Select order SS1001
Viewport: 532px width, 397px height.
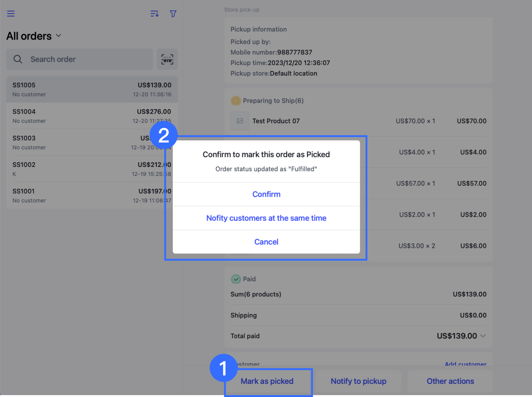(x=92, y=195)
